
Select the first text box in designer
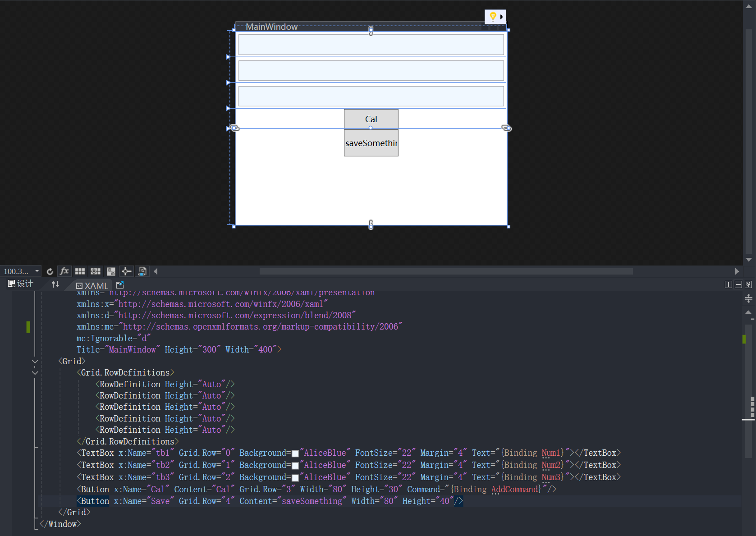tap(371, 45)
